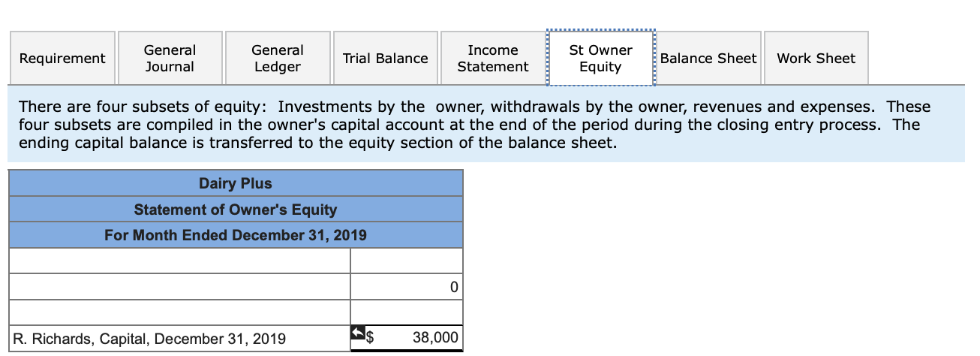Select the R. Richards, Capital, December 31, 2019 row label
The height and width of the screenshot is (356, 980).
click(179, 338)
